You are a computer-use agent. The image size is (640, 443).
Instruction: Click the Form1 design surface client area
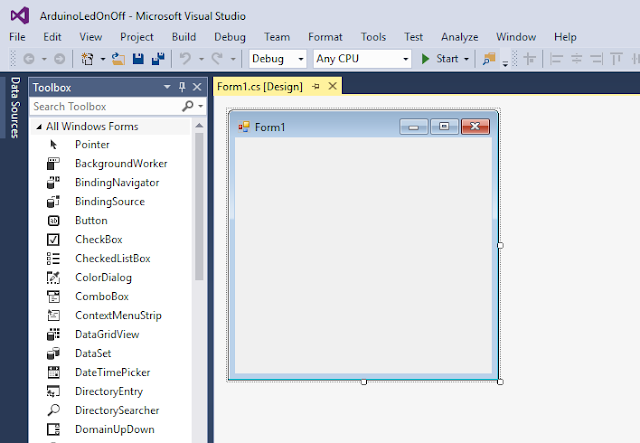pos(363,256)
